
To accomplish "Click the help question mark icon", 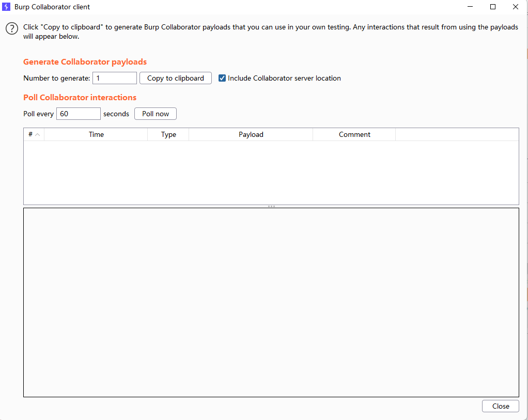I will pos(12,28).
